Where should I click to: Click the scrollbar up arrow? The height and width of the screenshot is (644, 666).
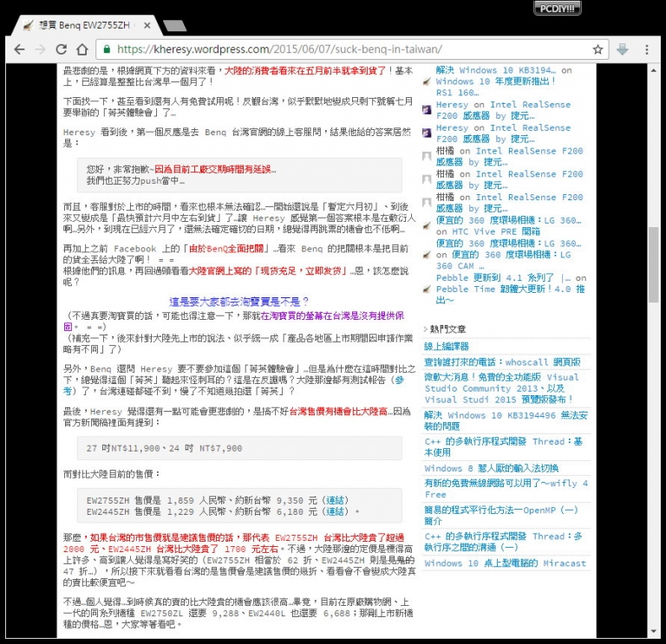pos(654,70)
